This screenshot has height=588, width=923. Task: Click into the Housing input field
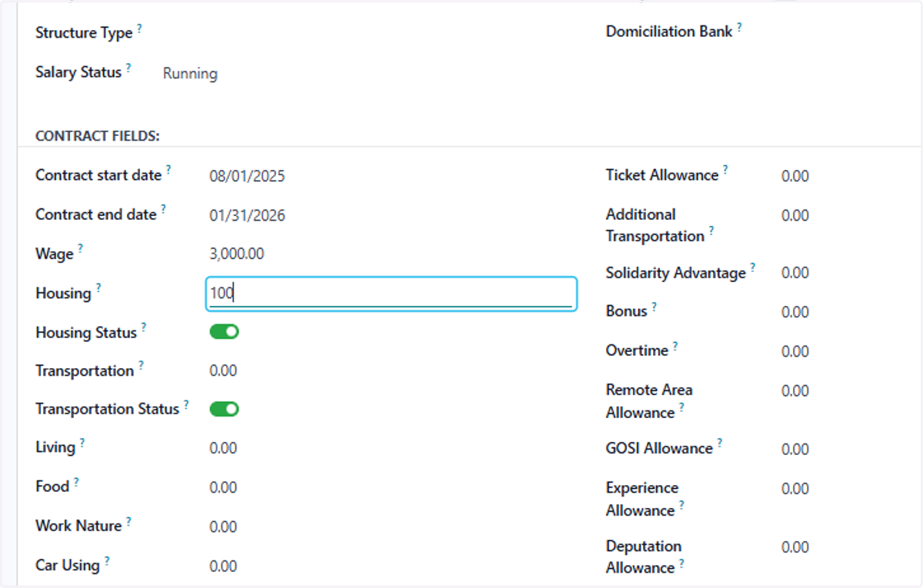(392, 294)
